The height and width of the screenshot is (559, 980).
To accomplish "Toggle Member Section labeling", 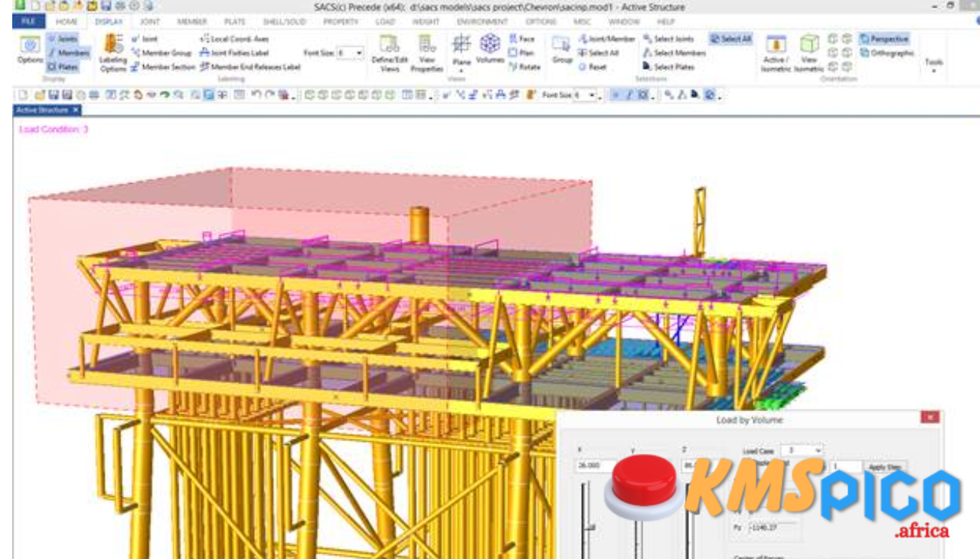I will click(x=163, y=67).
